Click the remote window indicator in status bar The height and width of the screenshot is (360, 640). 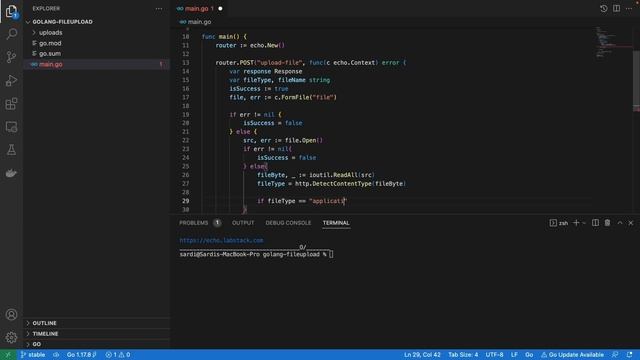click(8, 355)
